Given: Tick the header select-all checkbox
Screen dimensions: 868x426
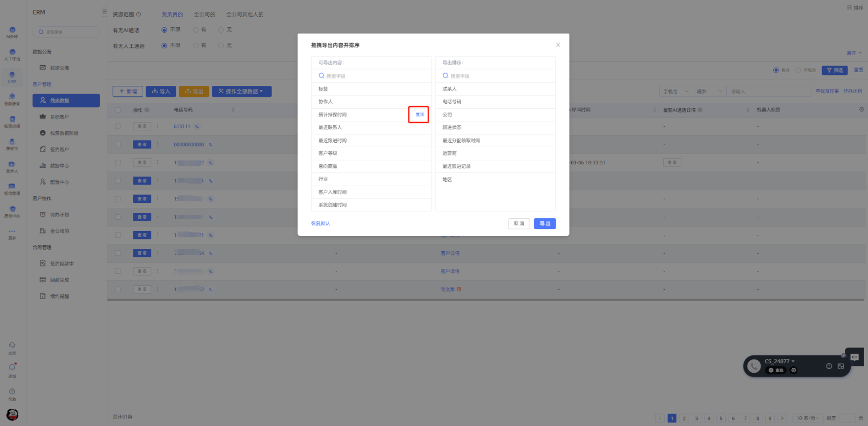Looking at the screenshot, I should (x=118, y=110).
